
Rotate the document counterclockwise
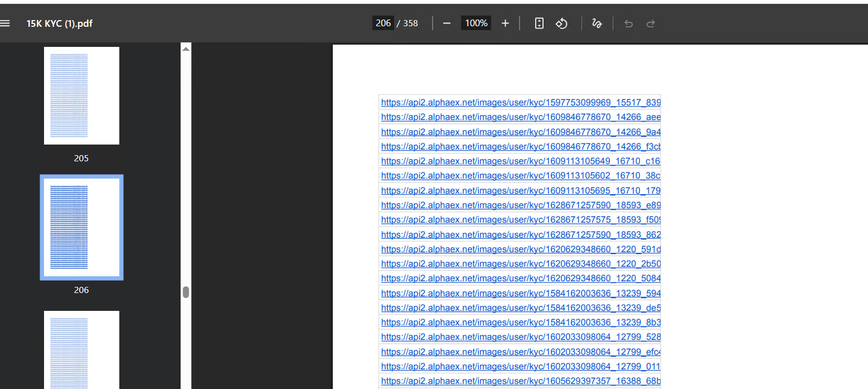[x=561, y=23]
